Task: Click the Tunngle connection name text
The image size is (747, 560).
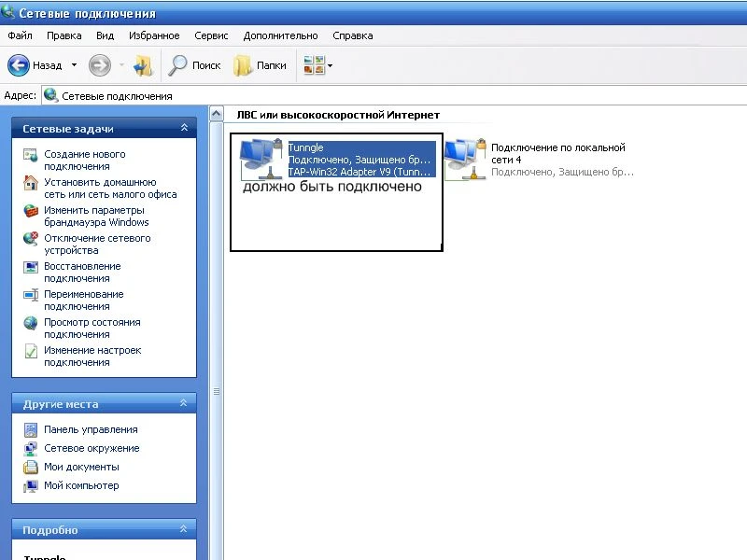Action: coord(305,147)
